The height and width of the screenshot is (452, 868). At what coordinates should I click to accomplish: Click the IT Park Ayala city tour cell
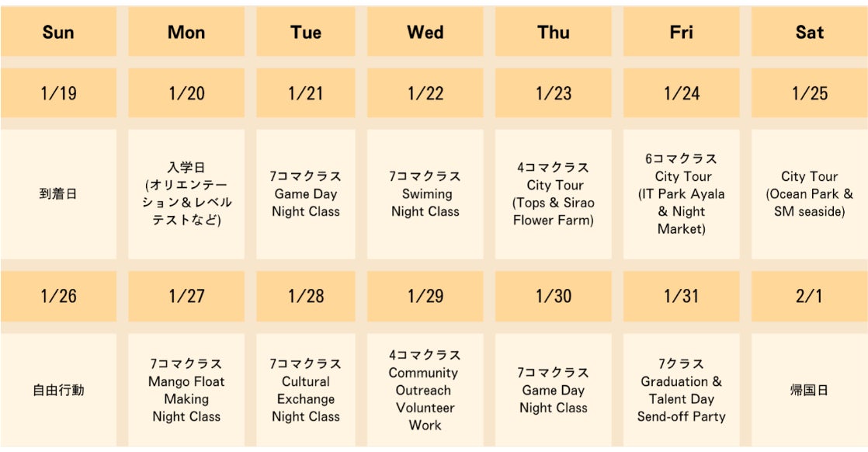pyautogui.click(x=681, y=194)
